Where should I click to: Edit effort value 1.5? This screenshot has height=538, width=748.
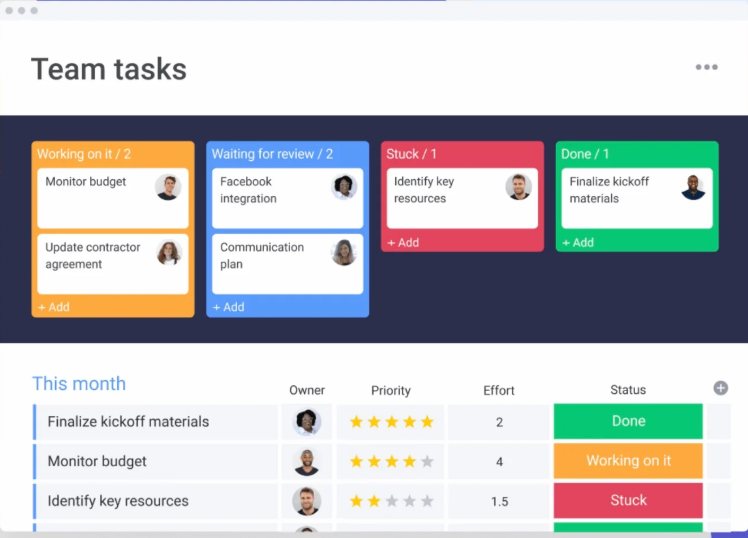click(x=499, y=501)
